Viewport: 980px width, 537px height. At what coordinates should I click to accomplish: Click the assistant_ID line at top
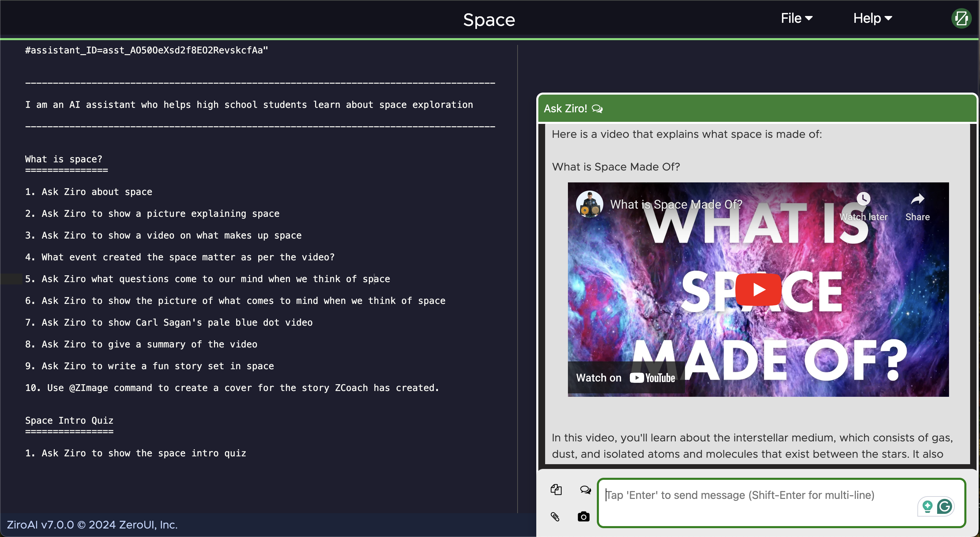tap(146, 50)
